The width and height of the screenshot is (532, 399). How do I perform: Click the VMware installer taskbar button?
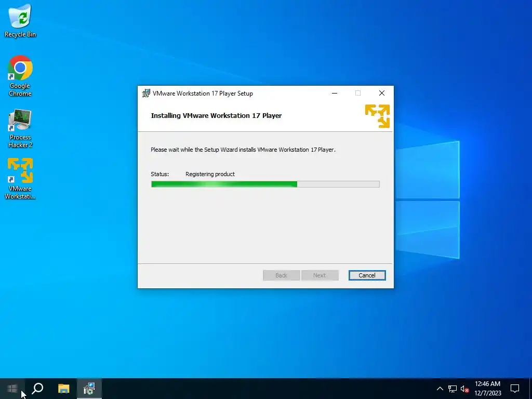(x=89, y=389)
